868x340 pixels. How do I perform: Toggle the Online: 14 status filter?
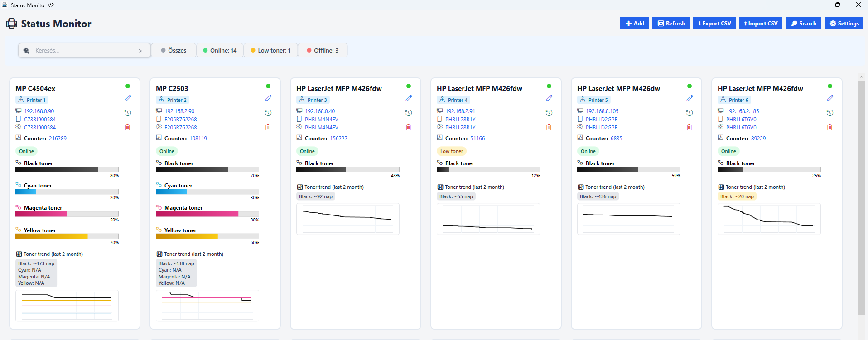tap(220, 50)
